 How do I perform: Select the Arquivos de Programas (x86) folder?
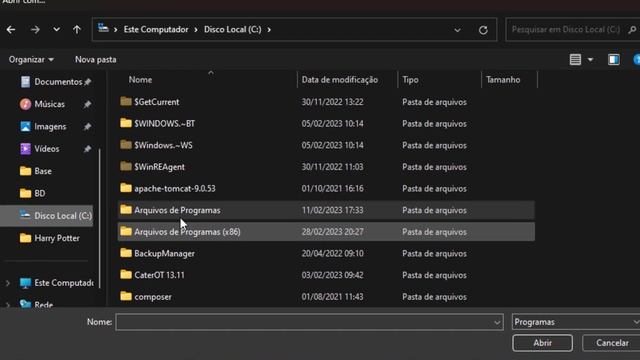[x=326, y=231]
